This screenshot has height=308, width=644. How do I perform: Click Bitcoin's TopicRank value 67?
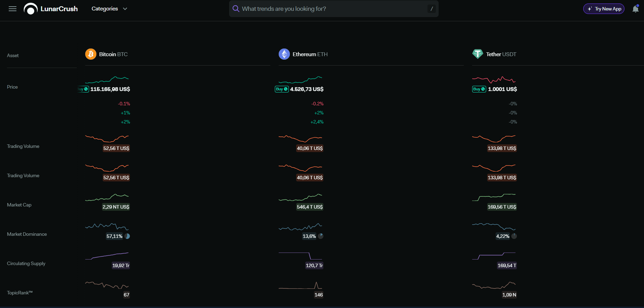point(126,295)
